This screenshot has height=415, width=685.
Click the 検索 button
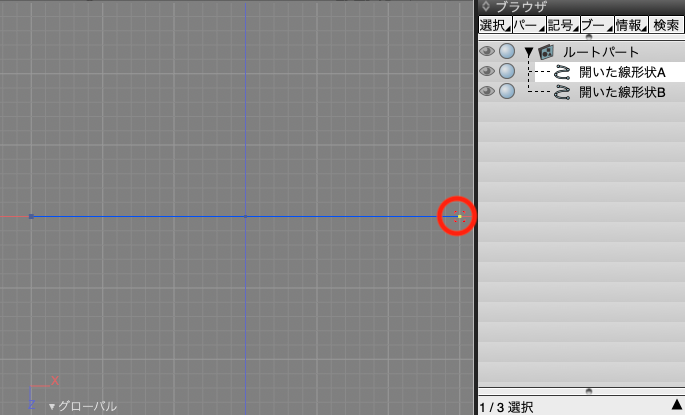point(665,25)
